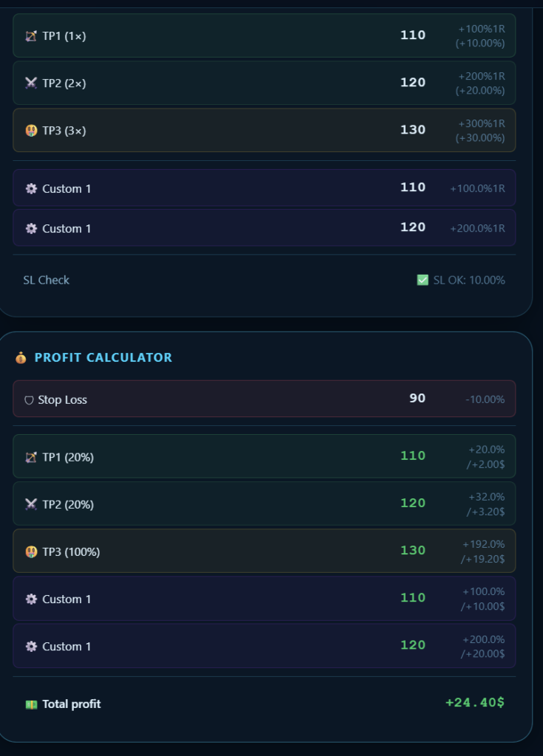
Task: Click the SL Check label
Action: (x=47, y=280)
